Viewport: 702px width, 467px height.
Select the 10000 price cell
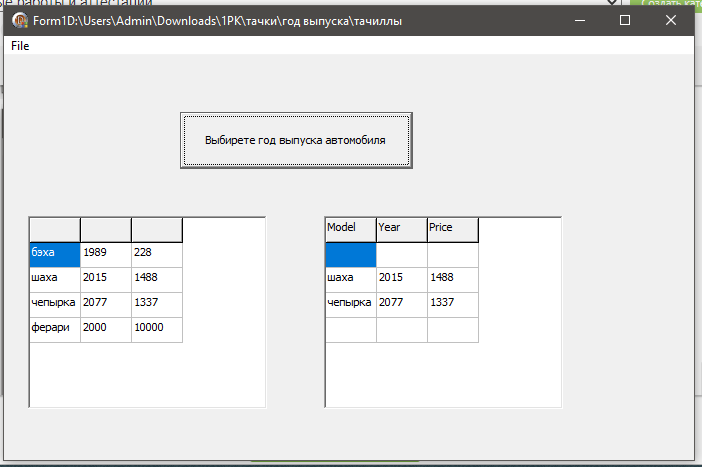[156, 329]
